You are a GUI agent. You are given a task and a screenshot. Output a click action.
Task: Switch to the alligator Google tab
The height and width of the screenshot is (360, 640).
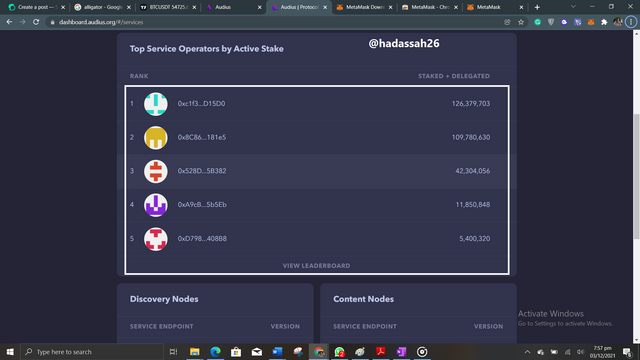point(101,7)
